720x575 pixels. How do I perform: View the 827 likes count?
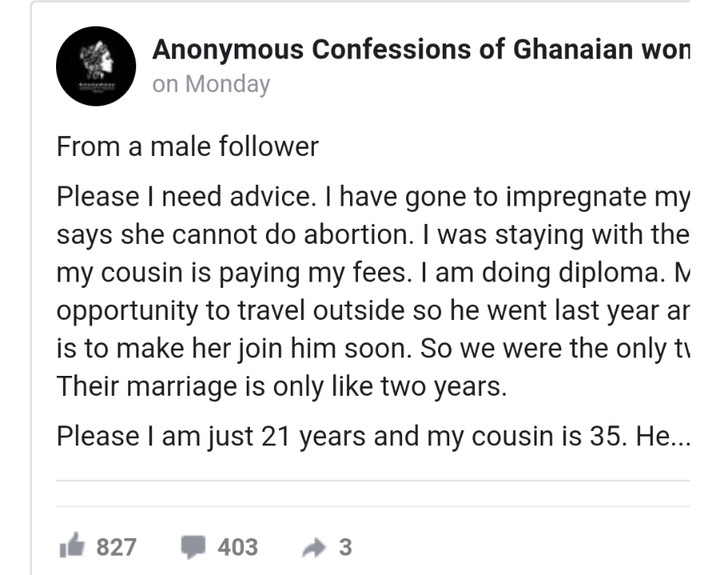116,547
